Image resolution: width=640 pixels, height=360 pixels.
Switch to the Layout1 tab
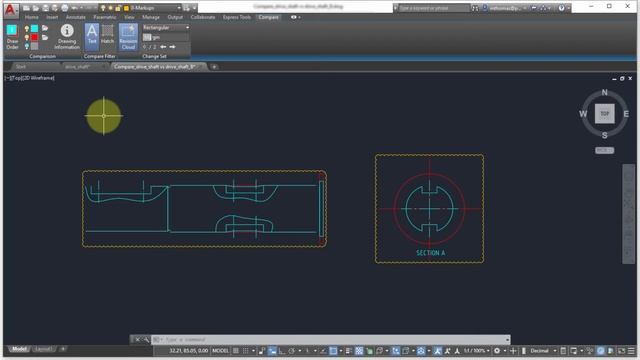coord(43,349)
